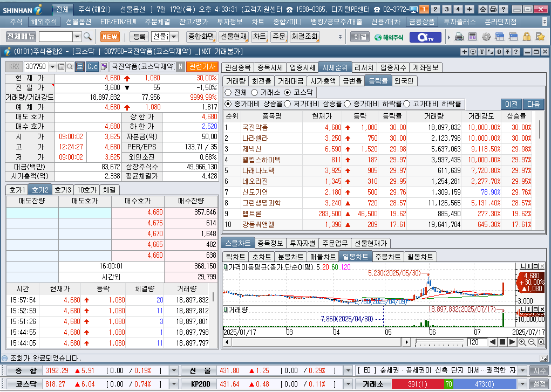Click the T font icon in the window title bar
The width and height of the screenshot is (551, 392).
(482, 52)
